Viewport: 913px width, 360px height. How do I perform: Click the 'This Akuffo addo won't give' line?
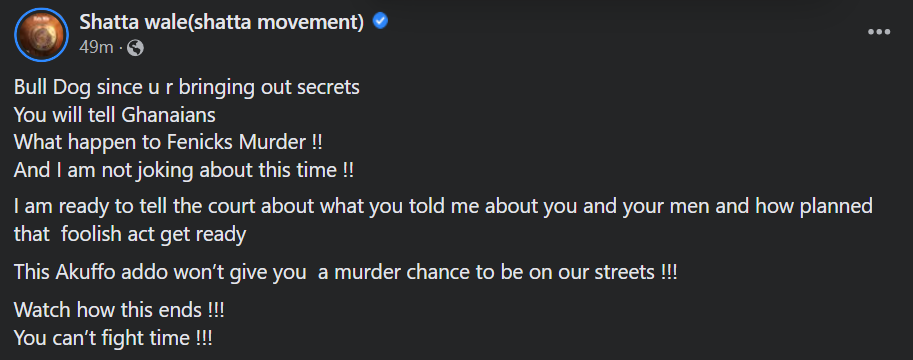(345, 272)
